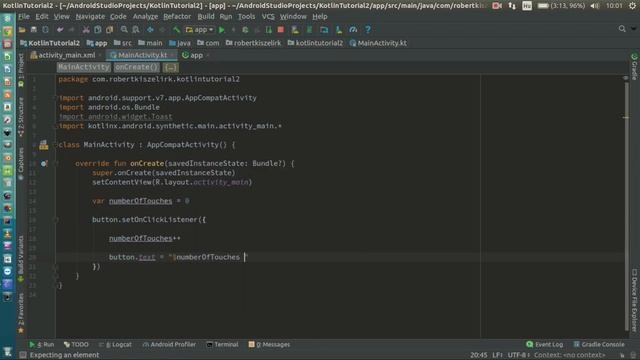Click the Make Project hammer icon
This screenshot has height=360, width=640.
click(x=176, y=30)
